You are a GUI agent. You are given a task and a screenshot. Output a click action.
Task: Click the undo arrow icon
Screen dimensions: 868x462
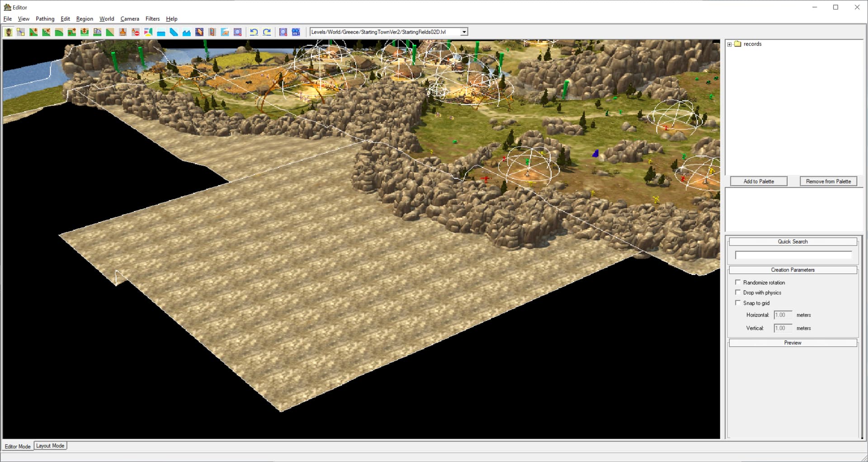[254, 32]
